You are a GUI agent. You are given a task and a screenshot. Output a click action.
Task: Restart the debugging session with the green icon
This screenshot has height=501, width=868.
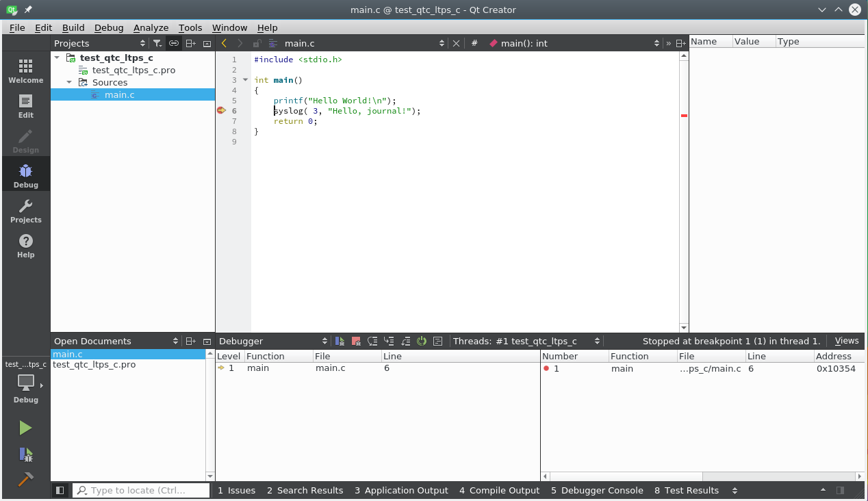pyautogui.click(x=422, y=341)
